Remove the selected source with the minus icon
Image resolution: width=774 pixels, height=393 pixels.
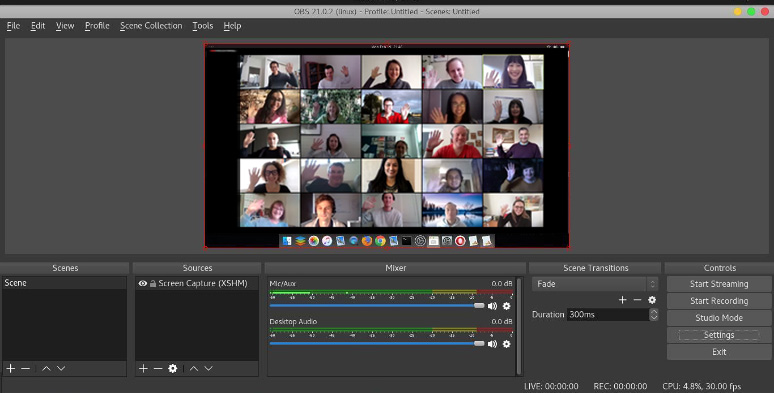click(158, 368)
